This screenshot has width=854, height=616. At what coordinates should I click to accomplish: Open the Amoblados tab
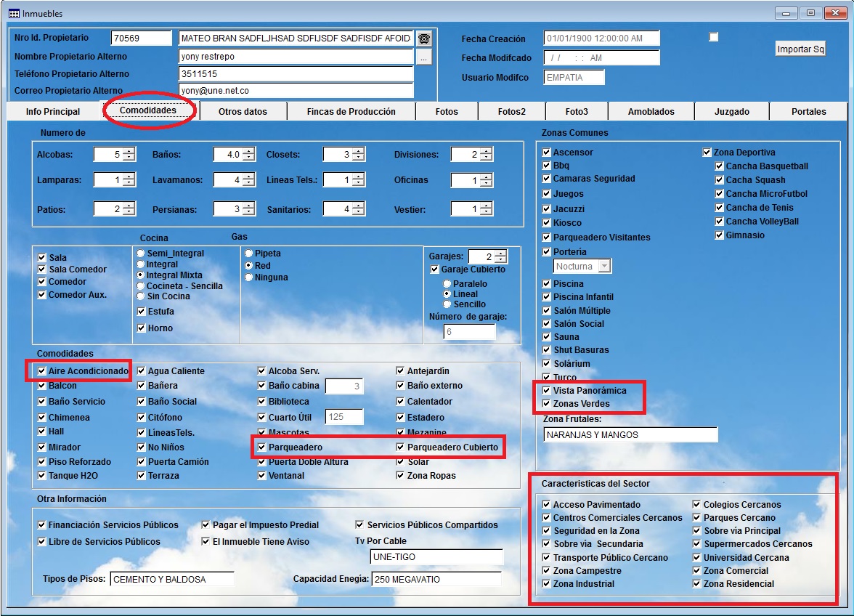click(x=651, y=112)
